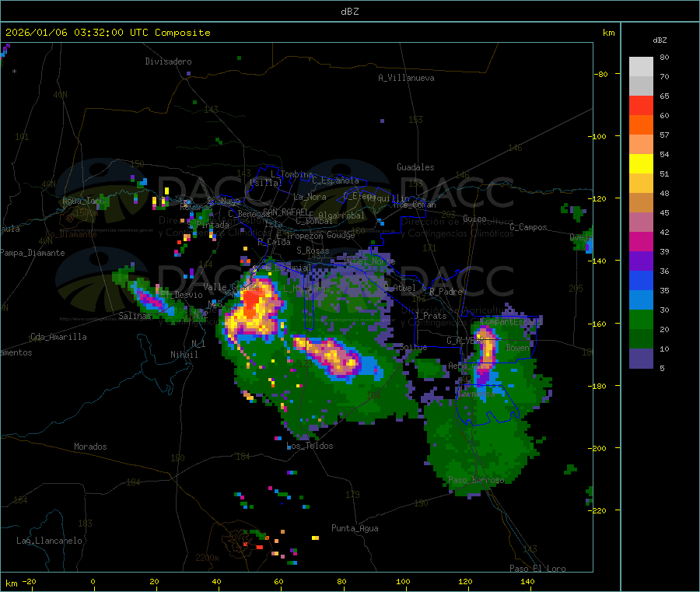Click the Guadales place label
700x592 pixels.
[415, 167]
